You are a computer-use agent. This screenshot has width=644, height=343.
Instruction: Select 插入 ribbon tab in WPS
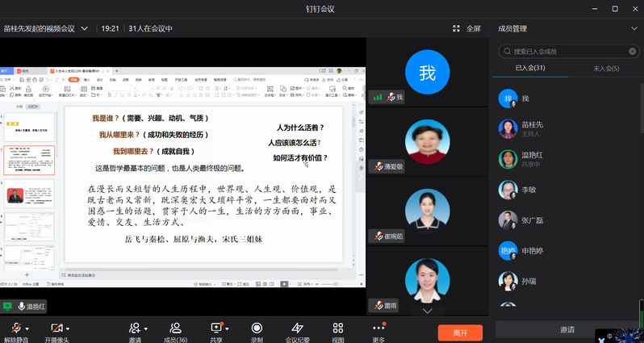pos(86,80)
